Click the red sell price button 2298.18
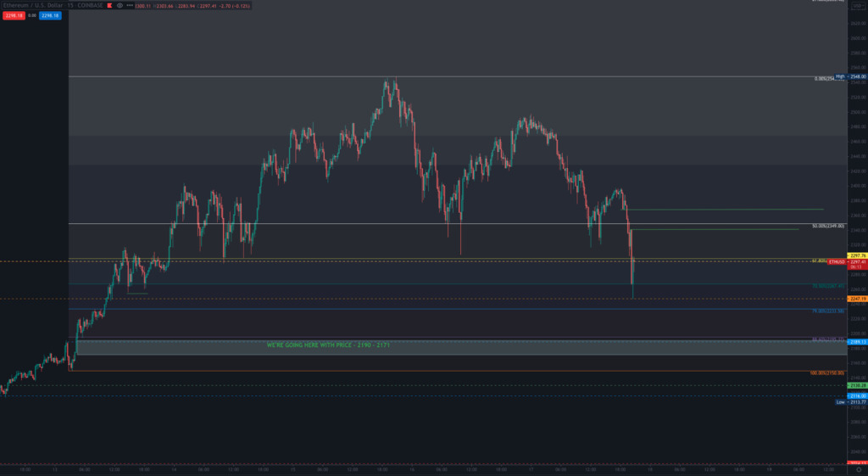Viewport: 868px width, 476px height. 15,15
